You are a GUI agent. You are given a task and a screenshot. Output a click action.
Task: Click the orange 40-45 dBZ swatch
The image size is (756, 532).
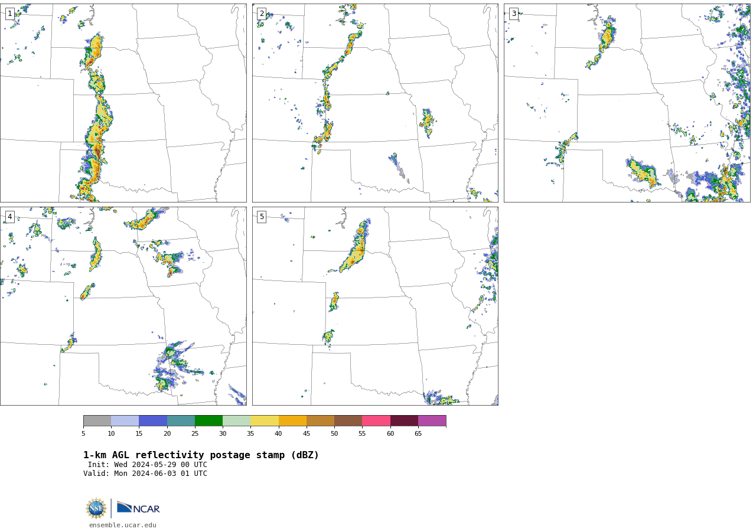pos(292,421)
